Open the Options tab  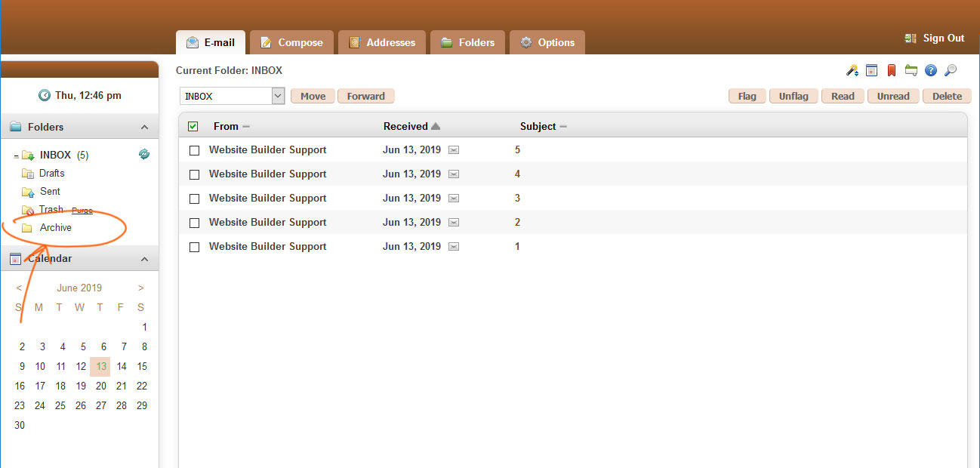tap(547, 42)
